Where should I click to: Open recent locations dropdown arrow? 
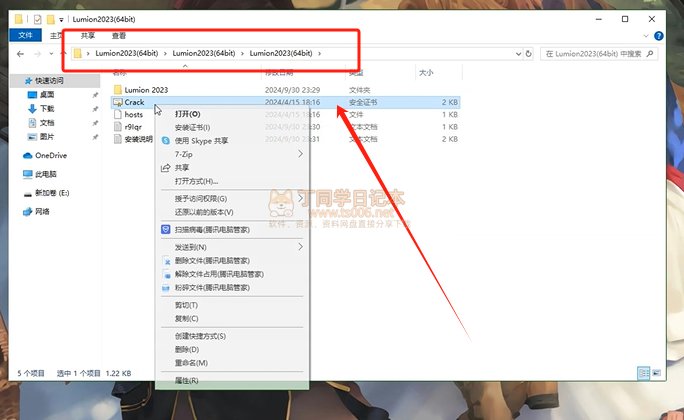[x=51, y=54]
